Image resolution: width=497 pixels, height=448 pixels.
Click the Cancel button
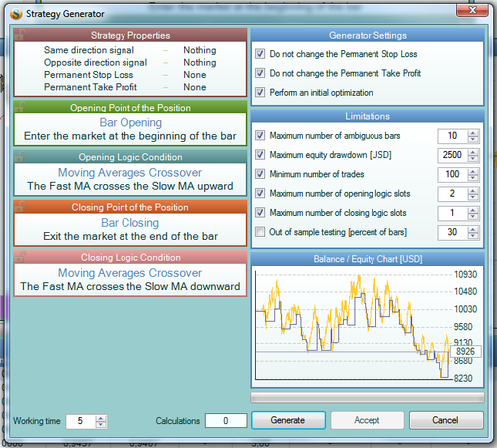pyautogui.click(x=446, y=420)
